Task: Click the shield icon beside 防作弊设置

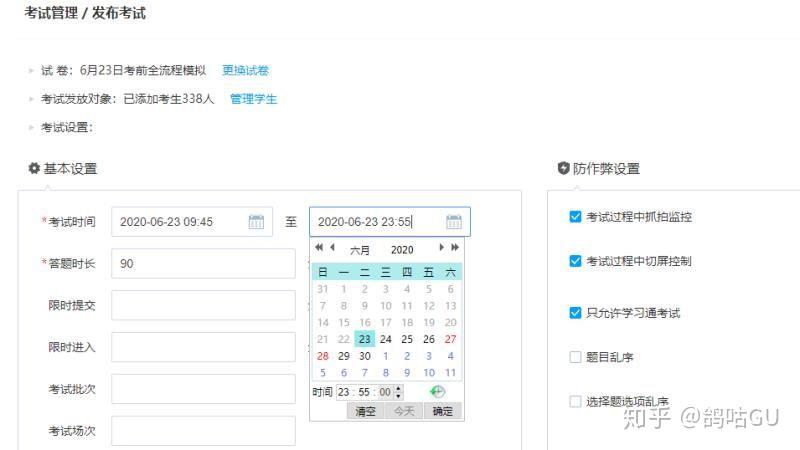Action: pos(563,168)
